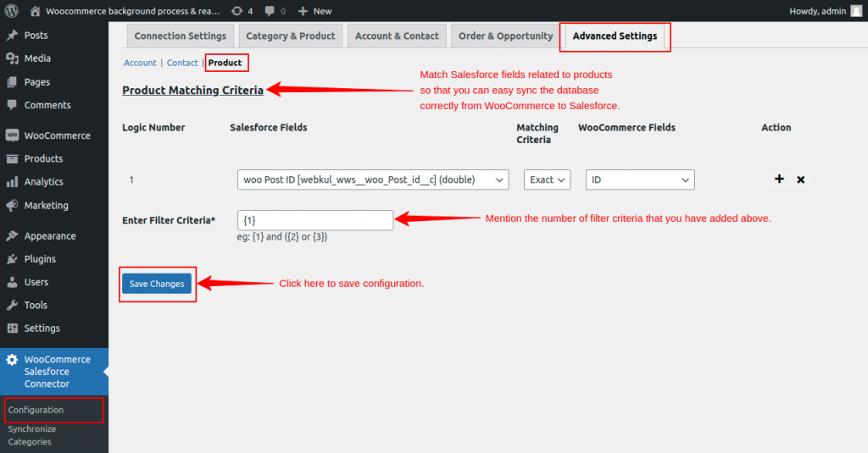Image resolution: width=868 pixels, height=453 pixels.
Task: Open the updates icon showing 4
Action: coord(242,11)
